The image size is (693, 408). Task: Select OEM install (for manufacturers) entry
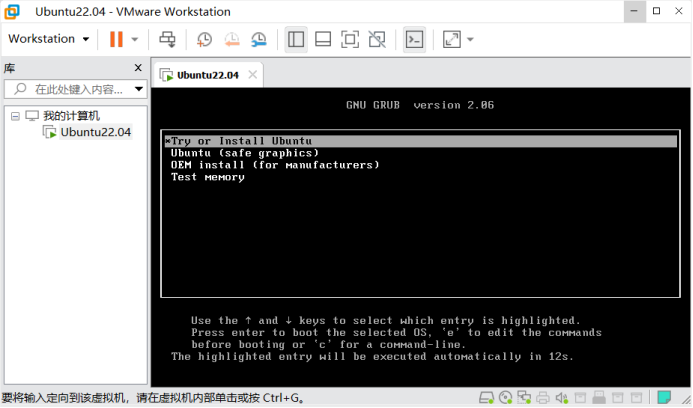point(275,165)
